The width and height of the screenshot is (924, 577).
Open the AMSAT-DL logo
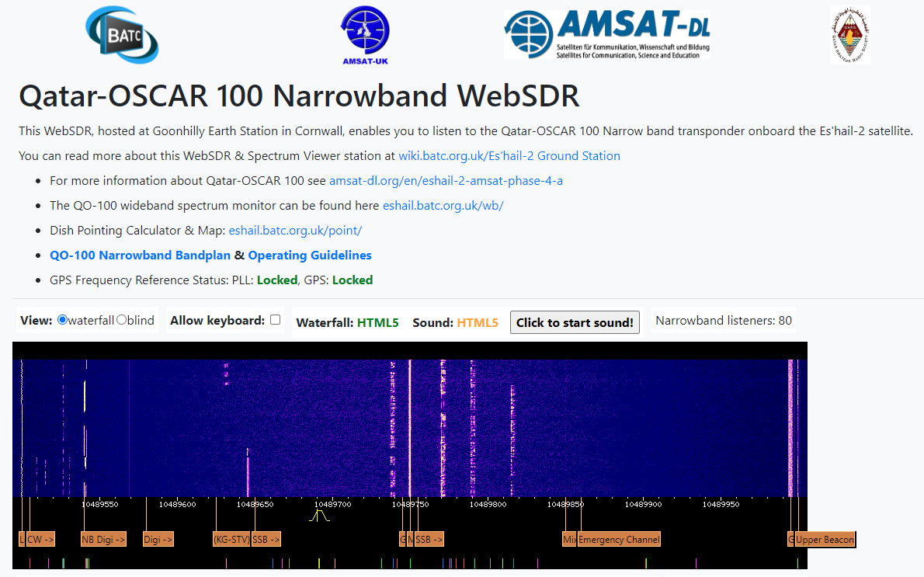point(607,34)
